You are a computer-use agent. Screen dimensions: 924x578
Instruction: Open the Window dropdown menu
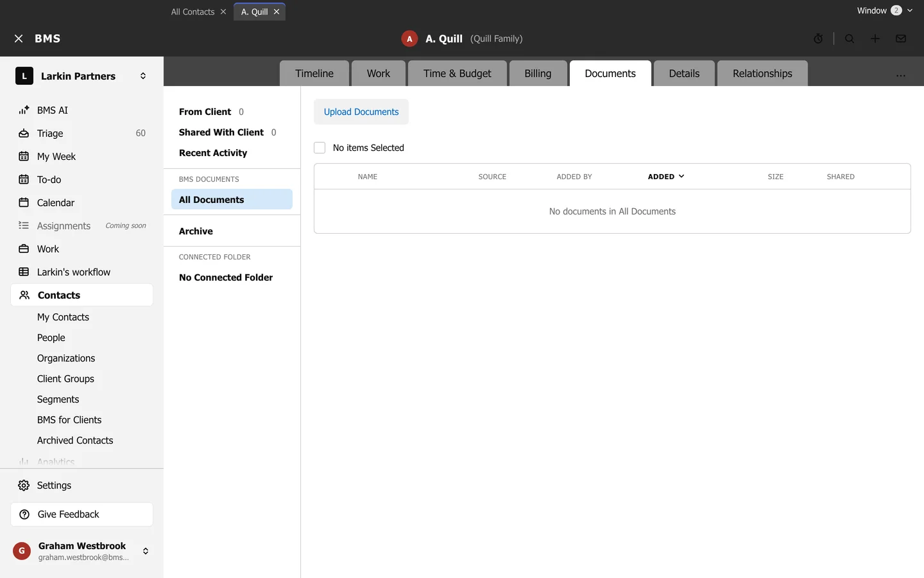point(885,10)
